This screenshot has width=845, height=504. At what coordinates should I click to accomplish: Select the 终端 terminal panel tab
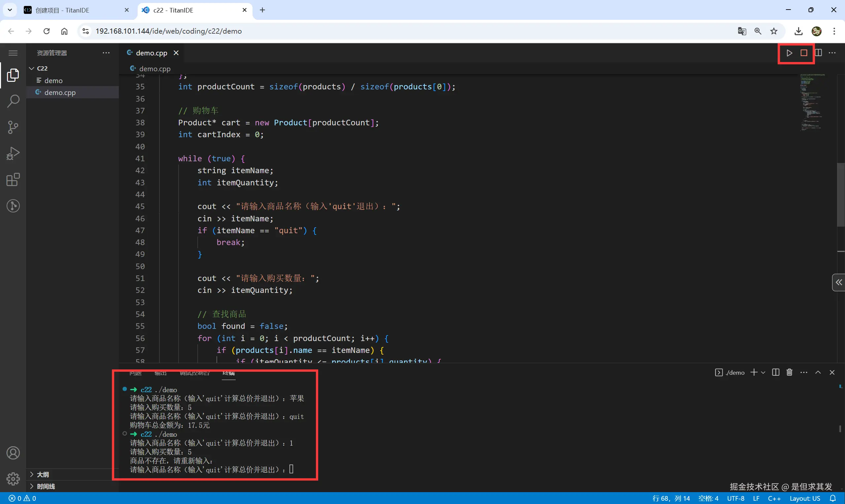(228, 373)
